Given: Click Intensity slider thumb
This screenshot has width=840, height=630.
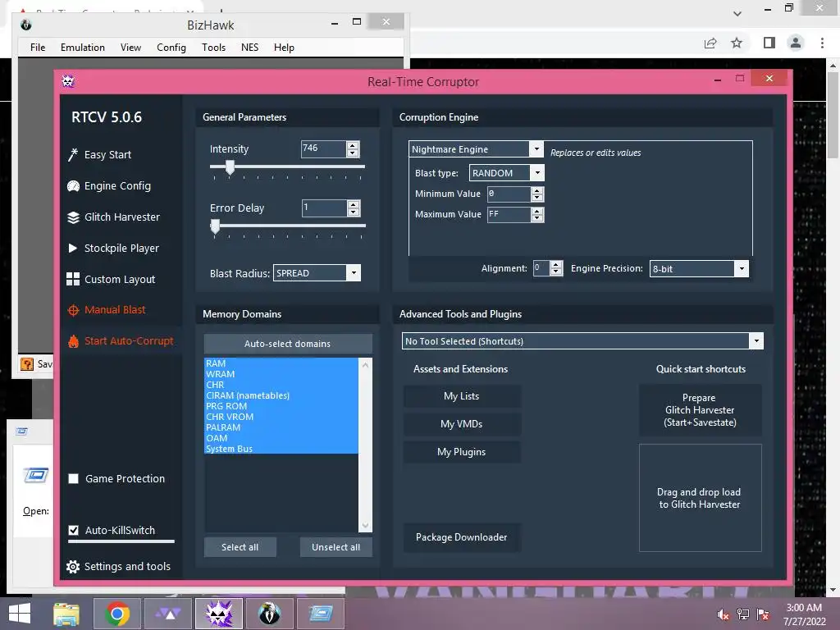Looking at the screenshot, I should pyautogui.click(x=230, y=167).
